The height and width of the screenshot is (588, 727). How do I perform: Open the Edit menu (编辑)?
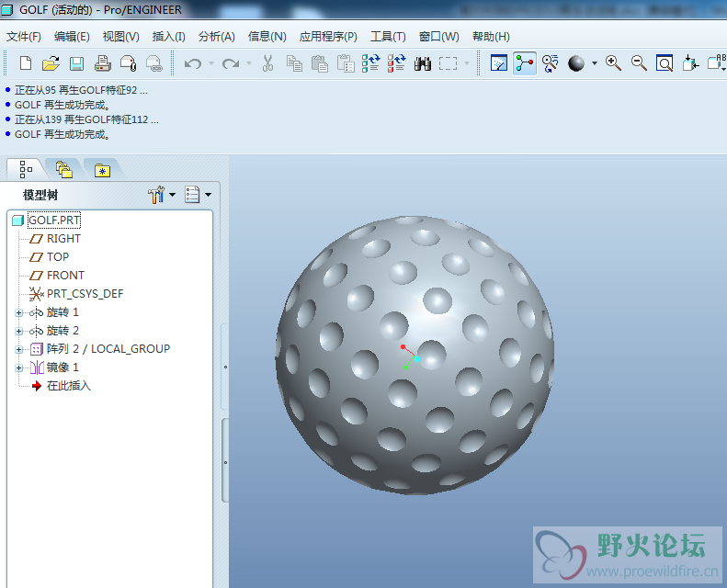[x=72, y=37]
